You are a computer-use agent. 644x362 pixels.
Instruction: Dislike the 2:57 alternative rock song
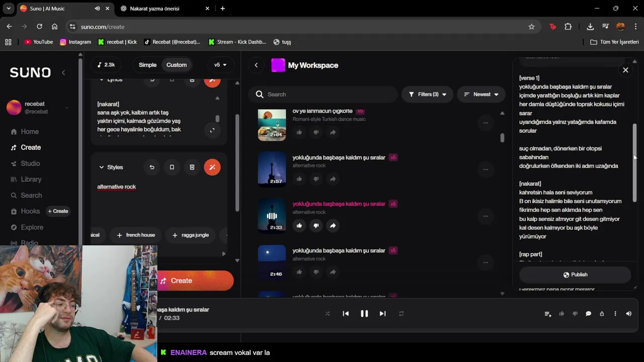[x=316, y=179]
